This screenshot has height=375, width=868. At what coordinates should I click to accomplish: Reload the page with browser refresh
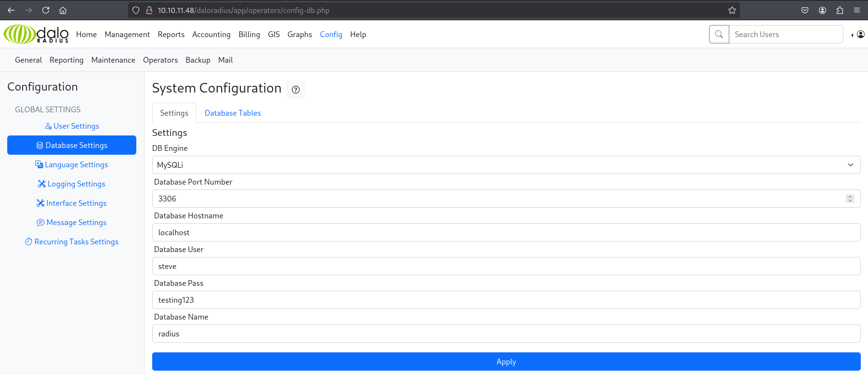(x=46, y=10)
